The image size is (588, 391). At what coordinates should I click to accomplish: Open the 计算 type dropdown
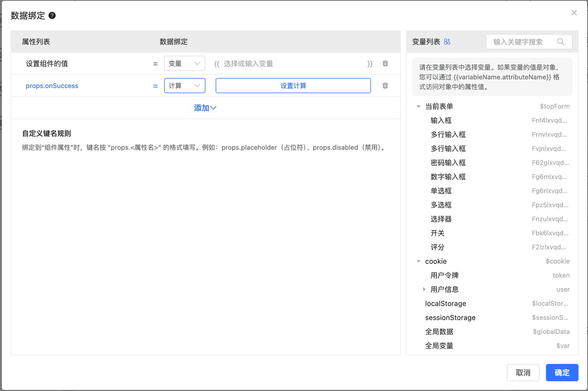(x=185, y=86)
